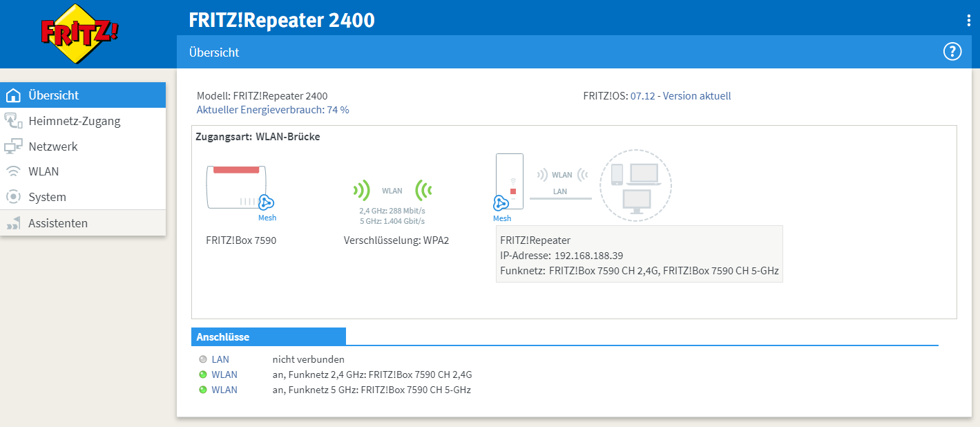Click the green dot for 5 GHz WLAN

coord(203,390)
